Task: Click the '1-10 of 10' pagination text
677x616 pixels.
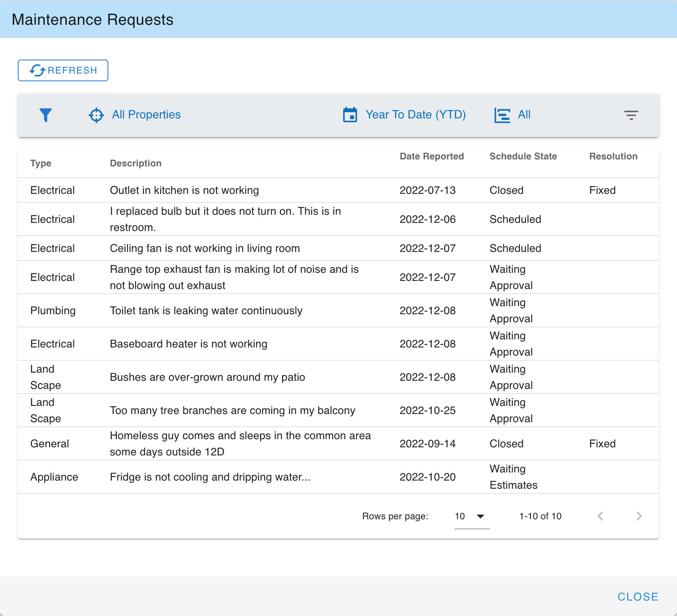Action: point(540,516)
